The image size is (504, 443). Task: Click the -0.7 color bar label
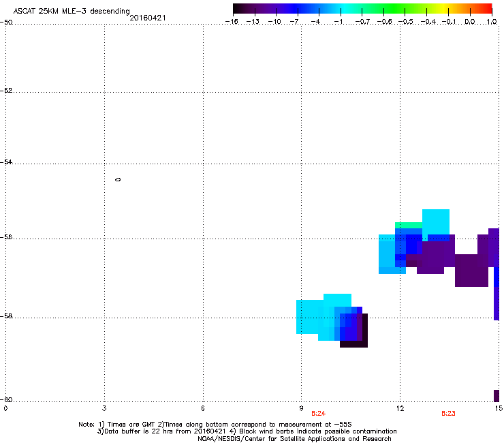(x=362, y=22)
